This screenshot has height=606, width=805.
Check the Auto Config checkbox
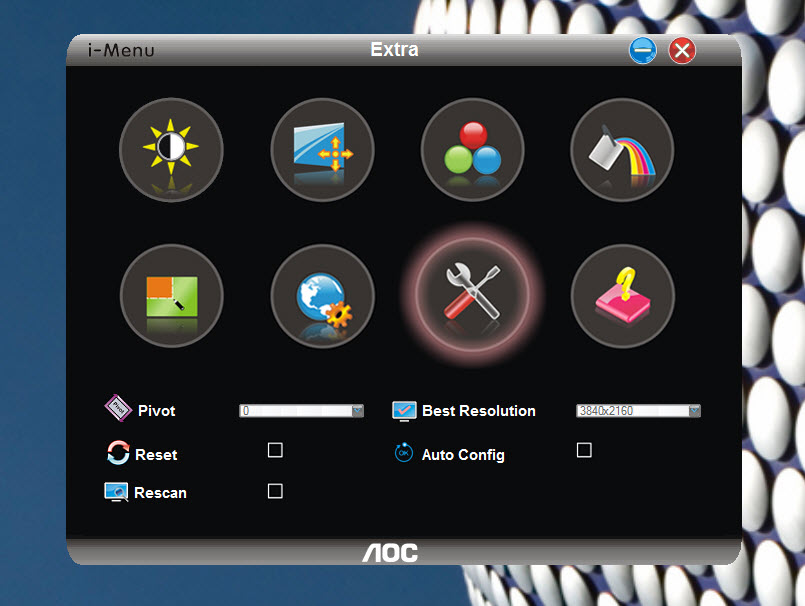(x=584, y=450)
